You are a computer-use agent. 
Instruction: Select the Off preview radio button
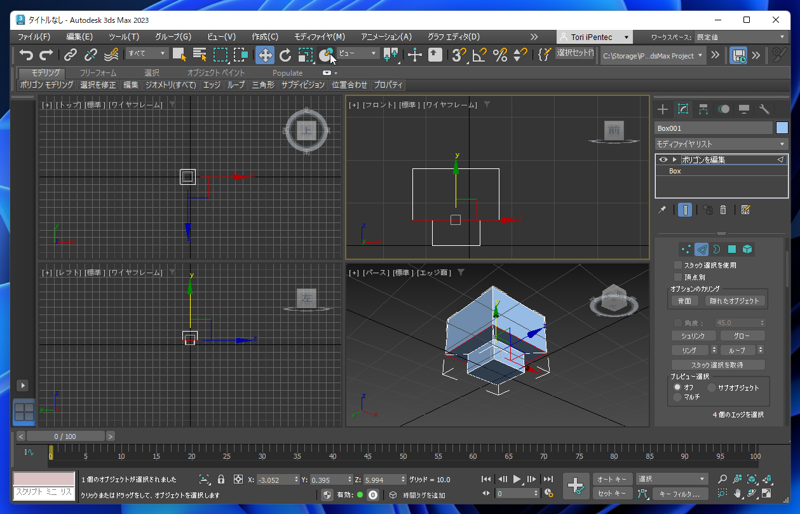(677, 387)
